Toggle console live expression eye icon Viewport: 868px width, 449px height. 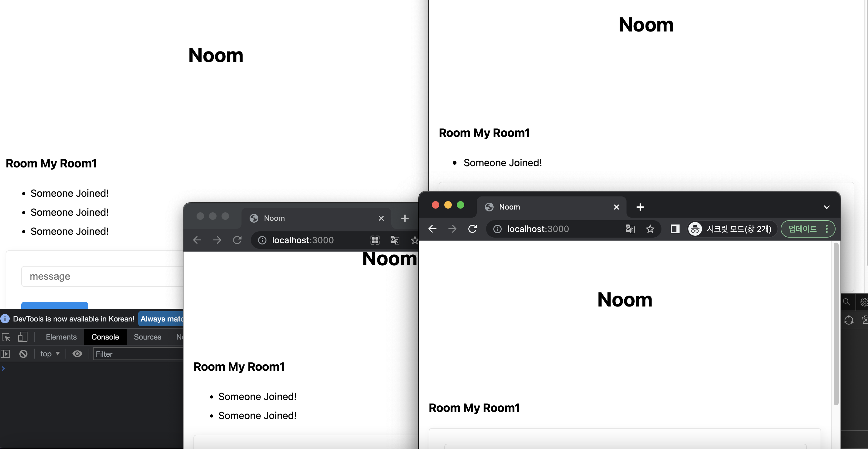coord(77,354)
